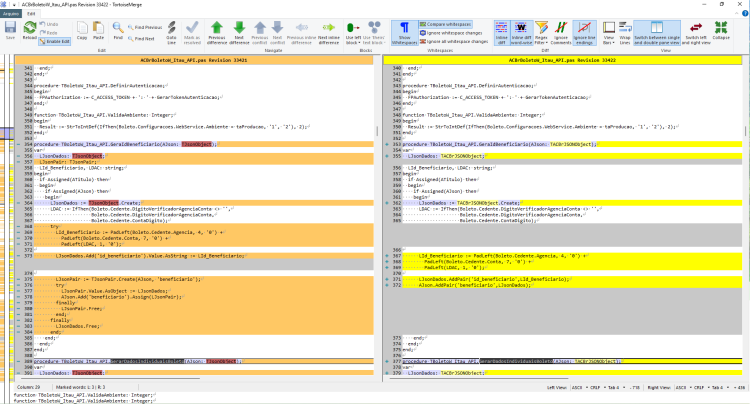Click Mark as resolved
The image size is (750, 404).
point(192,33)
